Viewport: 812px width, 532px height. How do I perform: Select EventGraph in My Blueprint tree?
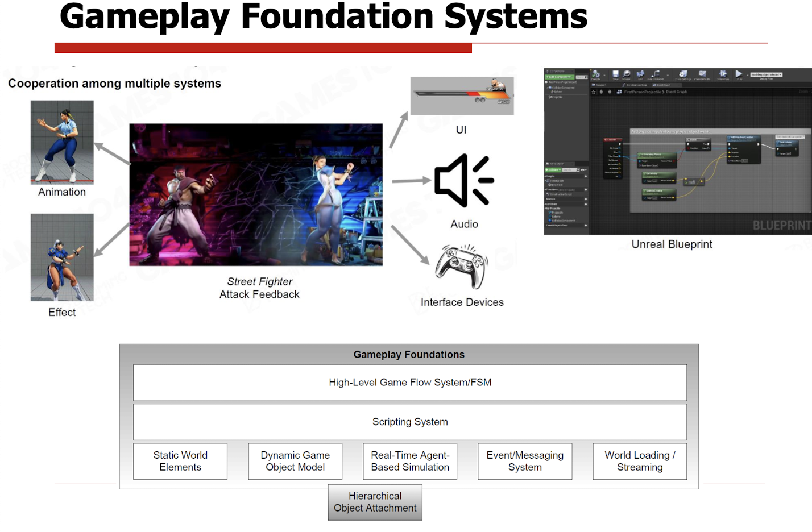click(556, 181)
